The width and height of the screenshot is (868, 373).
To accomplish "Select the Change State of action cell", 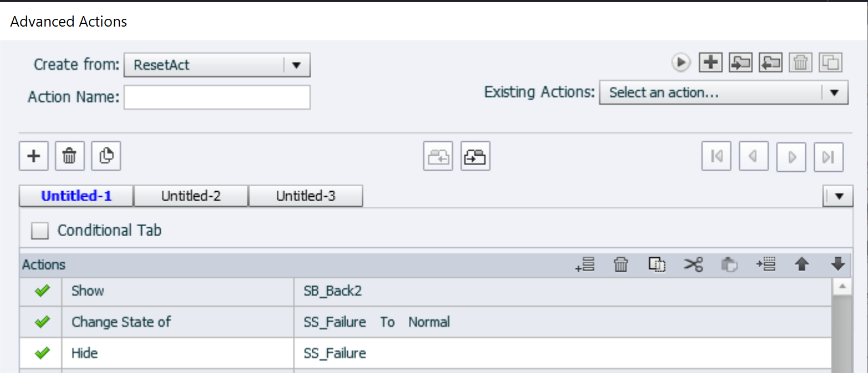I will [x=177, y=322].
